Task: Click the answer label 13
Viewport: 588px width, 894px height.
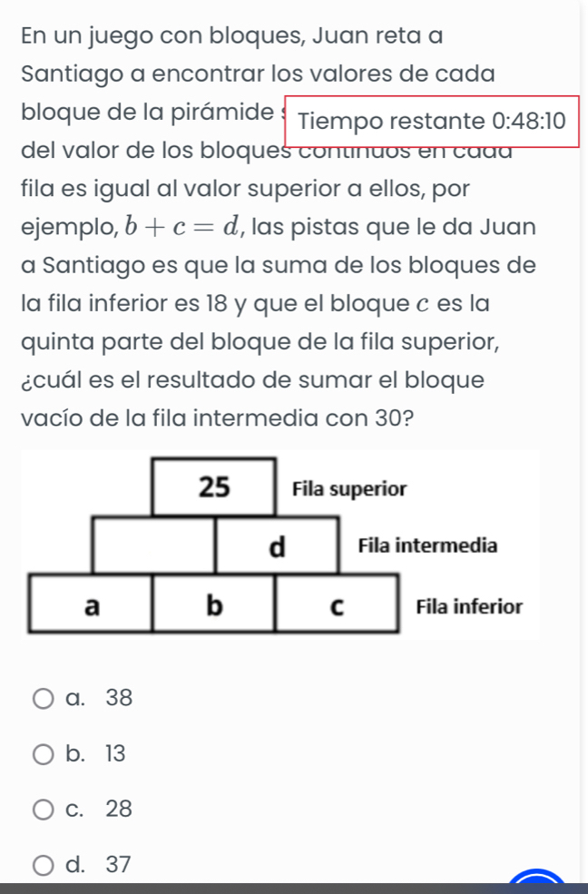Action: pos(115,753)
